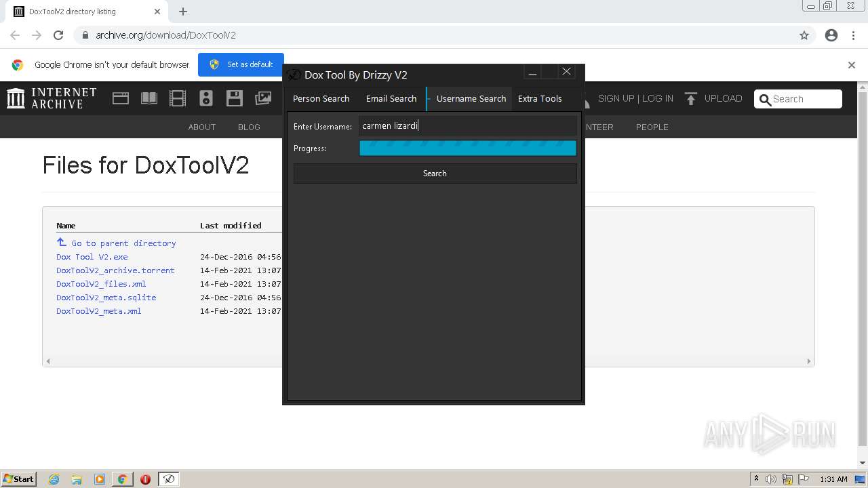This screenshot has height=488, width=868.
Task: Open the Texts book icon
Action: 149,98
